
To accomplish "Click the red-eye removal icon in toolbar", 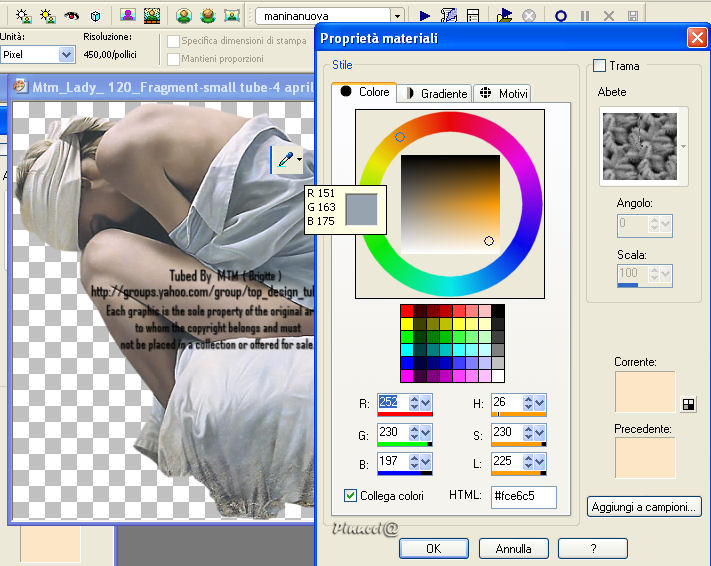I will (x=71, y=16).
